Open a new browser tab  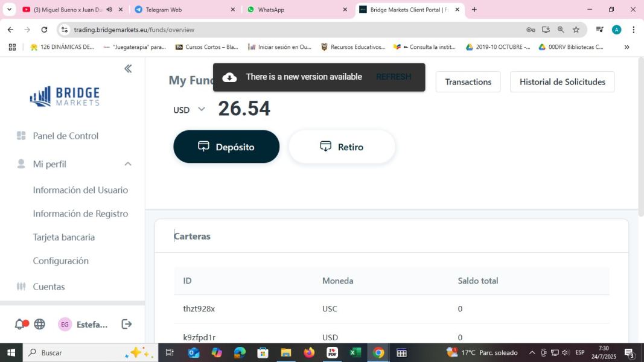point(474,10)
